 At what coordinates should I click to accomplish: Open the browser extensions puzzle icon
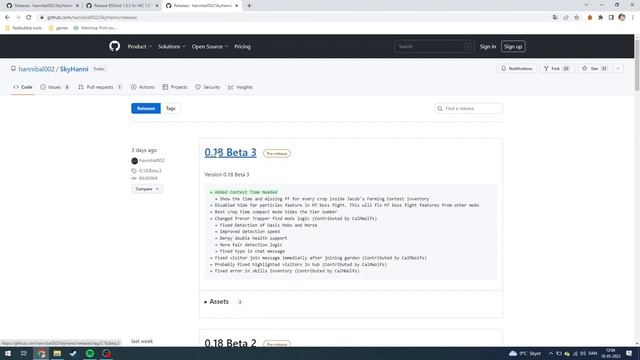600,18
